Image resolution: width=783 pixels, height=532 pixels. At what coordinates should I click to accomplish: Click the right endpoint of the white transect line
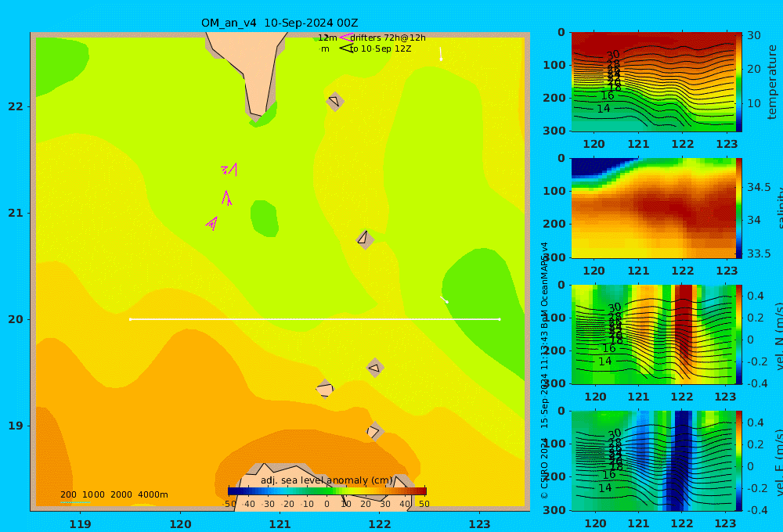coord(500,319)
